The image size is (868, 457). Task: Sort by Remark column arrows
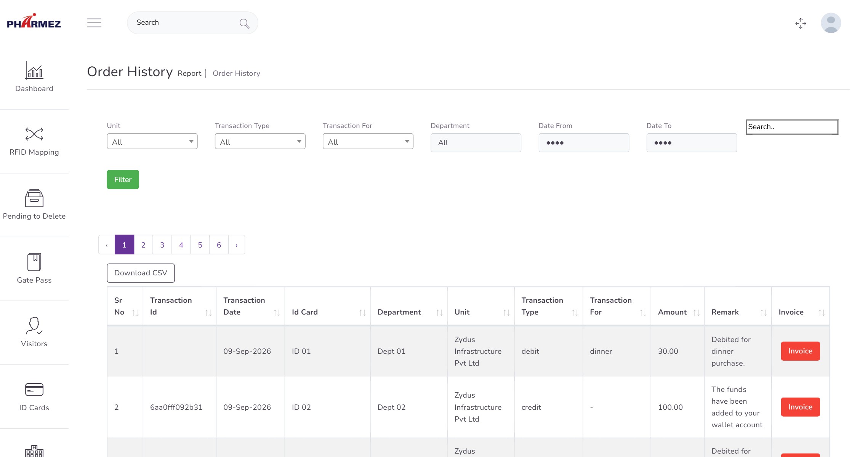[x=763, y=313]
